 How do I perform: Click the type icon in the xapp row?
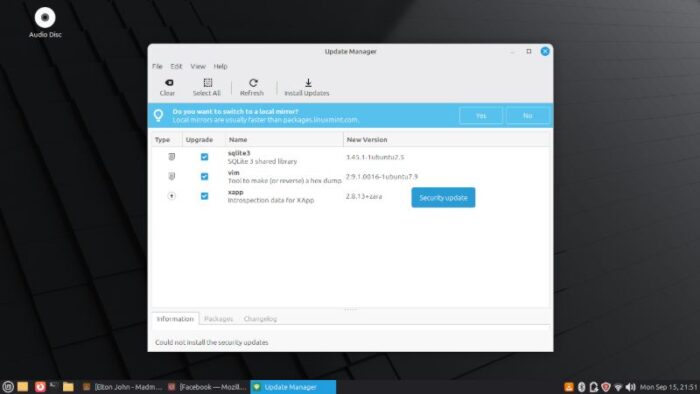coord(171,196)
